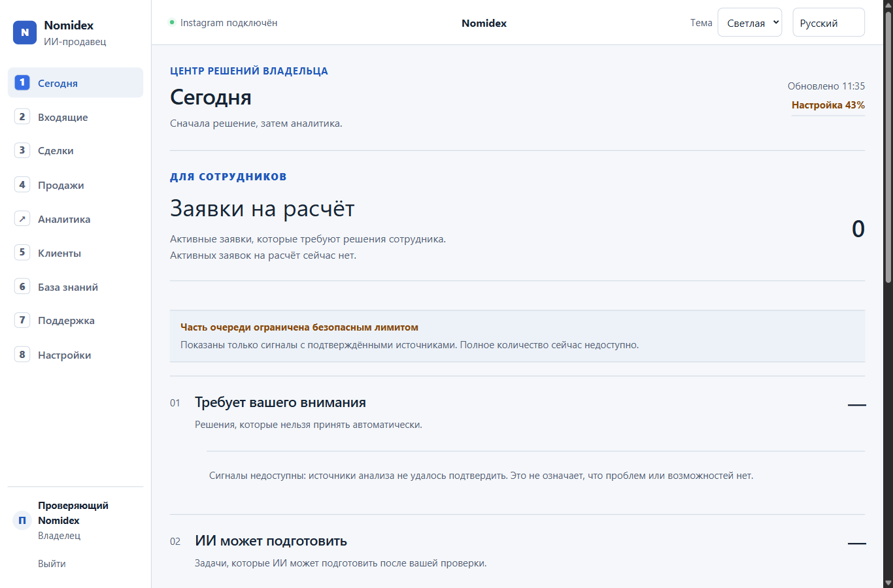The image size is (893, 588).
Task: Collapse the "Требует вашего внимания" section
Action: tap(856, 405)
